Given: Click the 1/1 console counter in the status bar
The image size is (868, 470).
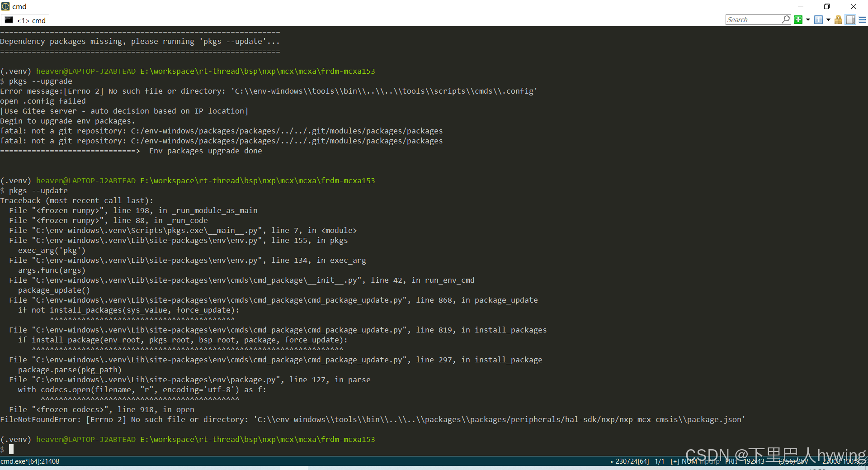Looking at the screenshot, I should [x=659, y=461].
